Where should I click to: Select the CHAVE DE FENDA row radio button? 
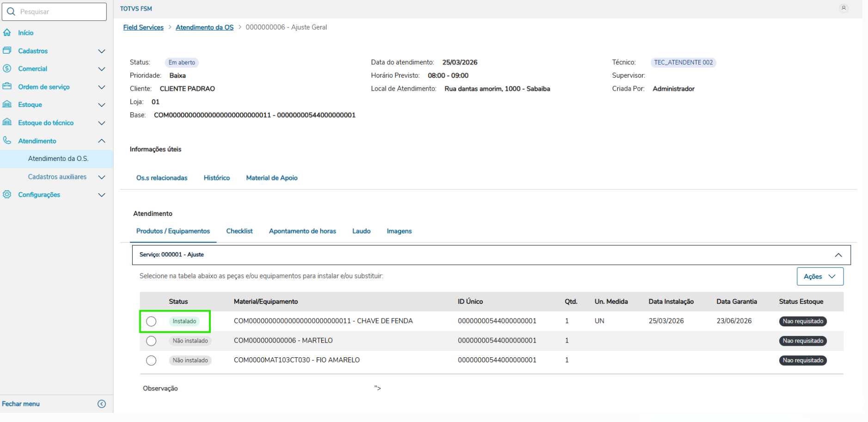coord(151,321)
